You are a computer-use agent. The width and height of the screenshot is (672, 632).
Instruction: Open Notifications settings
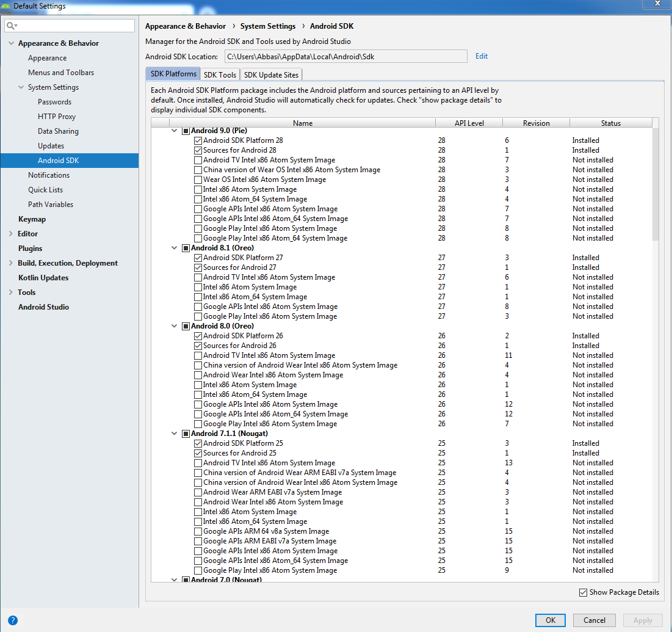[x=48, y=175]
